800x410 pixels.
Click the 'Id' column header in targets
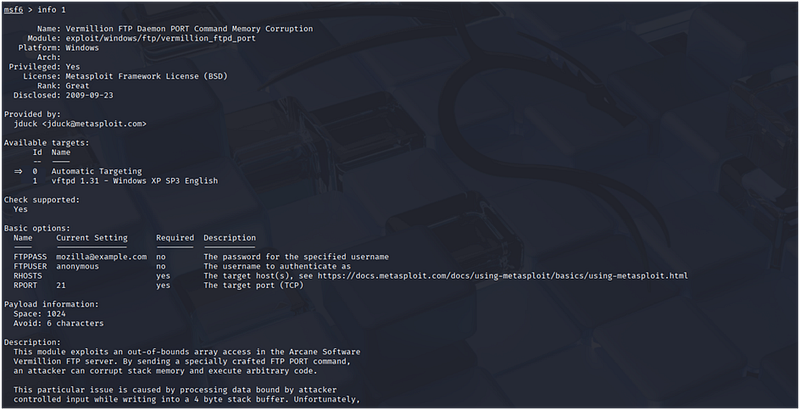[x=37, y=152]
